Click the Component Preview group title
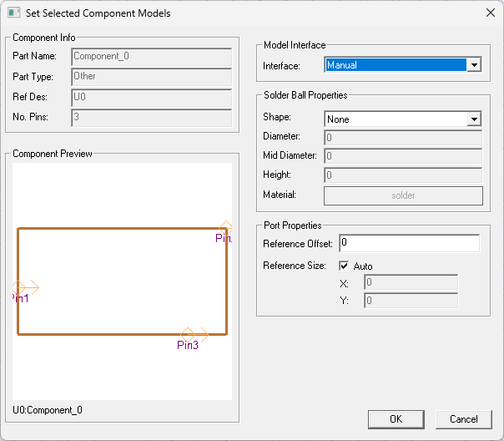 click(x=53, y=154)
